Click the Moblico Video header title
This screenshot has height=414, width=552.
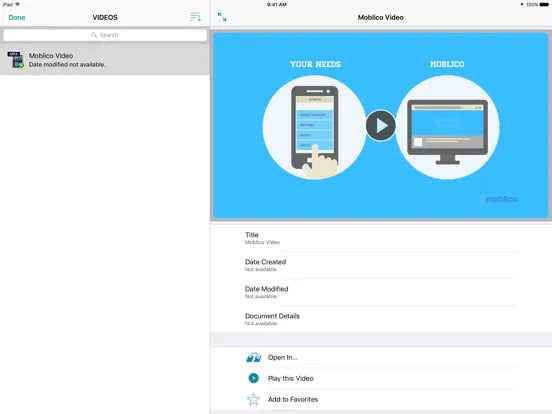point(381,17)
